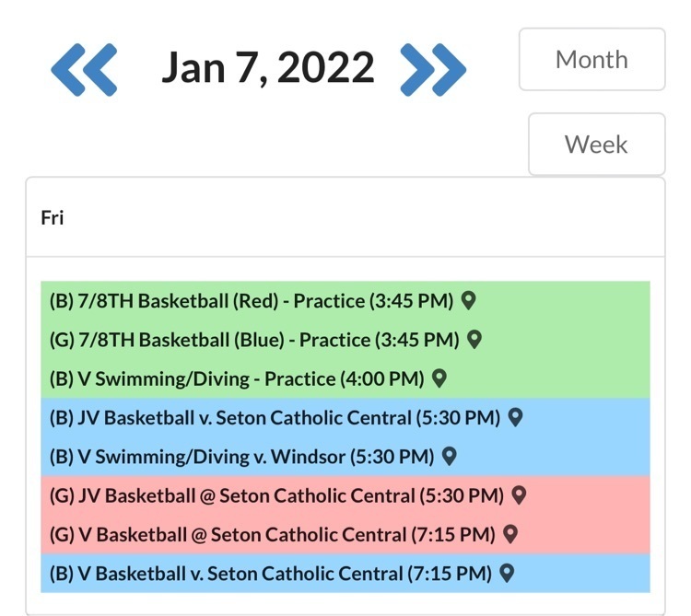Select Girls V Basketball @ Seton Catholic Central
The width and height of the screenshot is (691, 616).
[x=272, y=535]
